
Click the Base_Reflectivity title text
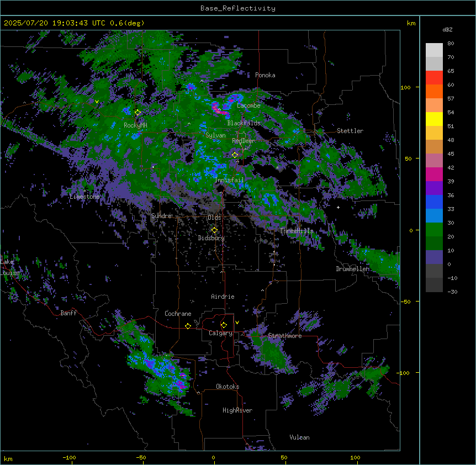pos(238,8)
